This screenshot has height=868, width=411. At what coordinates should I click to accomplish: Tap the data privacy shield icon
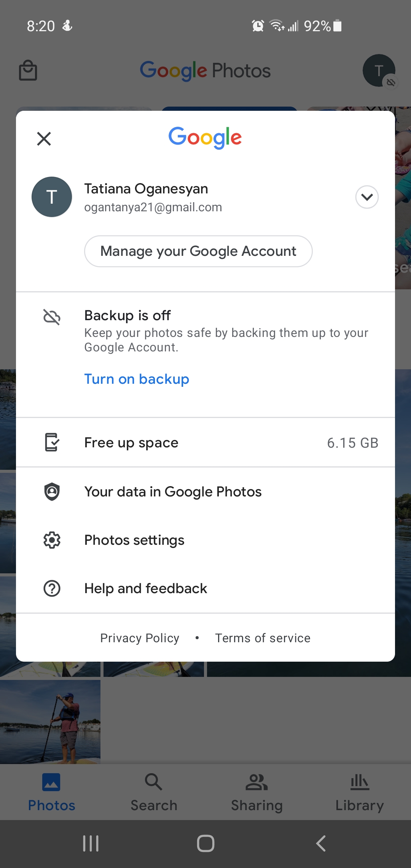pyautogui.click(x=52, y=491)
